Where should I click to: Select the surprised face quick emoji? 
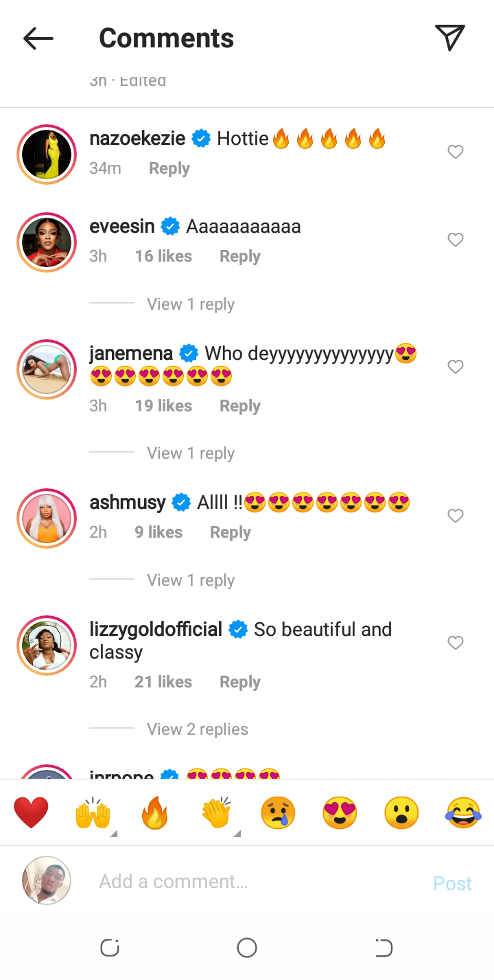click(401, 813)
